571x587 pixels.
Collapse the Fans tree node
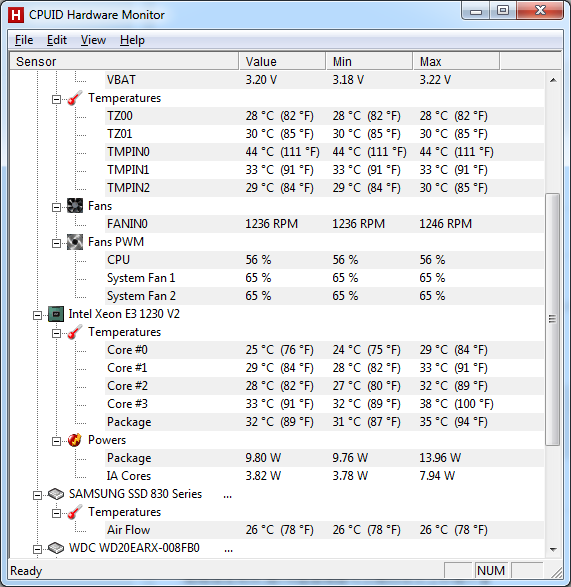[x=56, y=207]
